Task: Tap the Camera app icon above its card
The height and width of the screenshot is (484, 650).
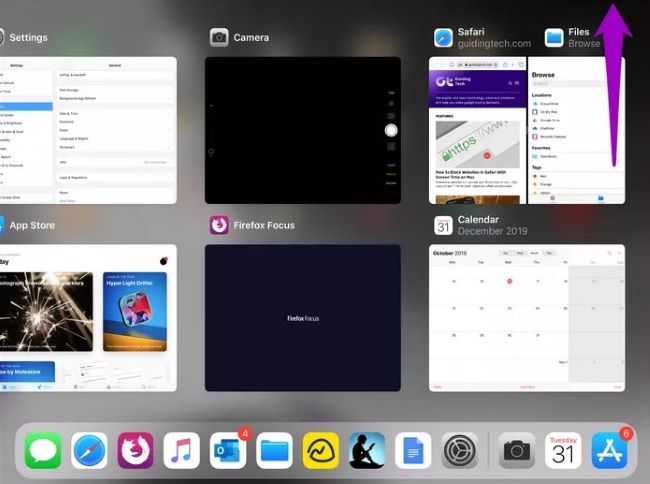Action: pos(219,38)
